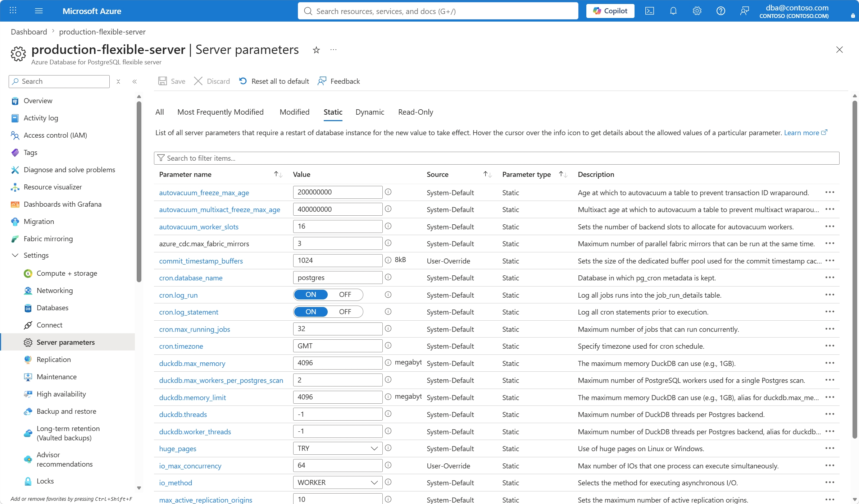Set cron.log_statement to OFF

pyautogui.click(x=345, y=312)
